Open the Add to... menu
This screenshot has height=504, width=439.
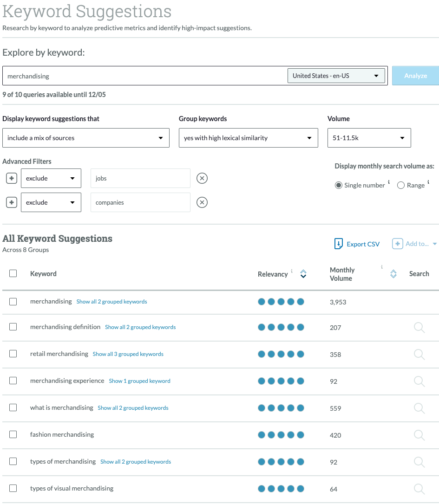click(x=414, y=244)
